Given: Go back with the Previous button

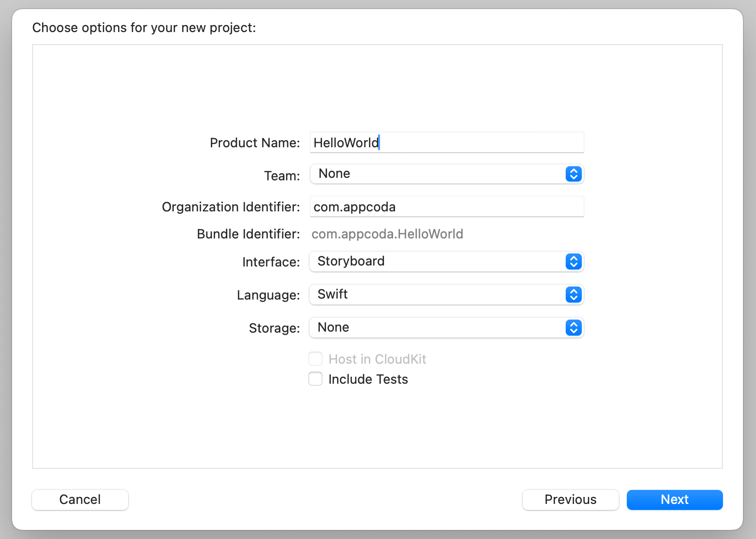Looking at the screenshot, I should coord(570,499).
